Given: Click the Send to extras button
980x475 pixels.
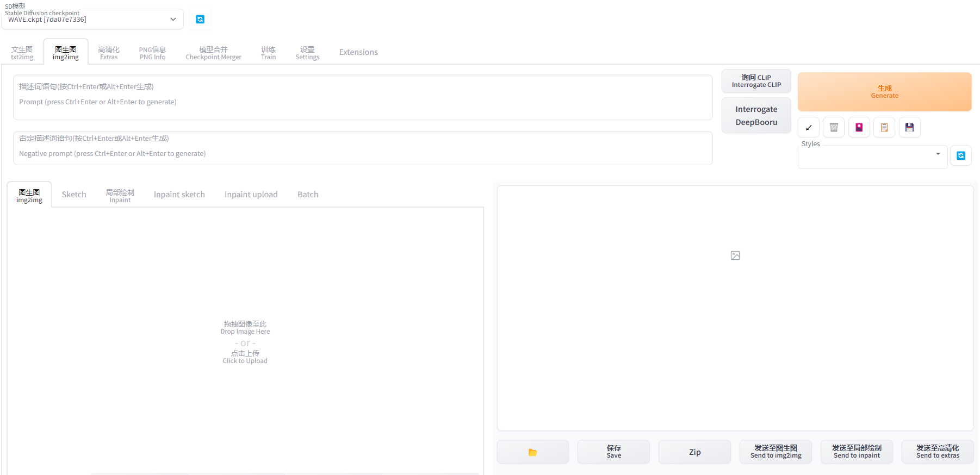Looking at the screenshot, I should pyautogui.click(x=937, y=452).
